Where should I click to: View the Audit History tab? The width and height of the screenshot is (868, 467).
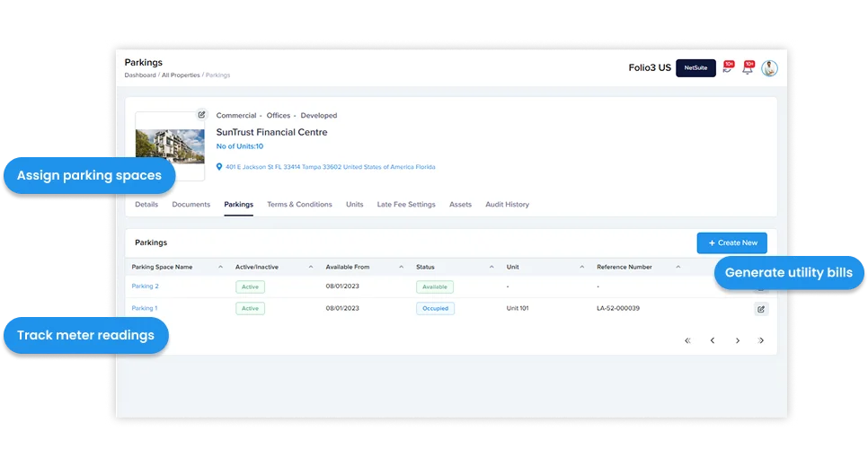[x=507, y=204]
